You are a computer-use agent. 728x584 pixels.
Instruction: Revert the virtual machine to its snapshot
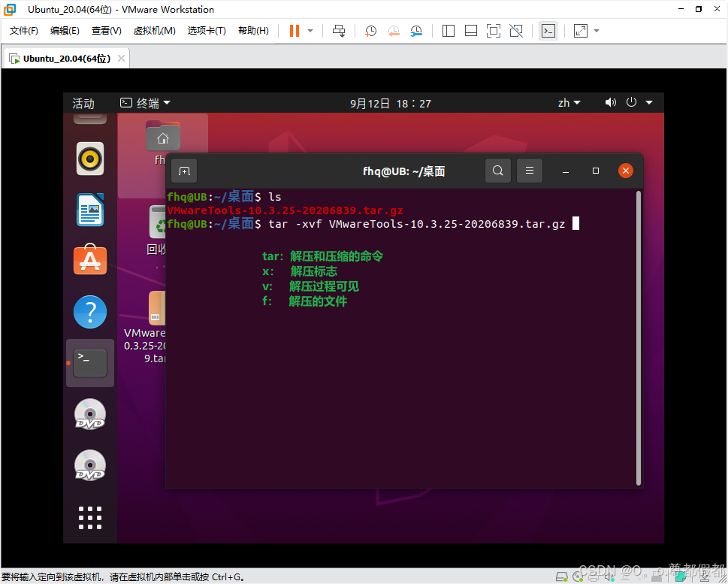click(x=394, y=31)
